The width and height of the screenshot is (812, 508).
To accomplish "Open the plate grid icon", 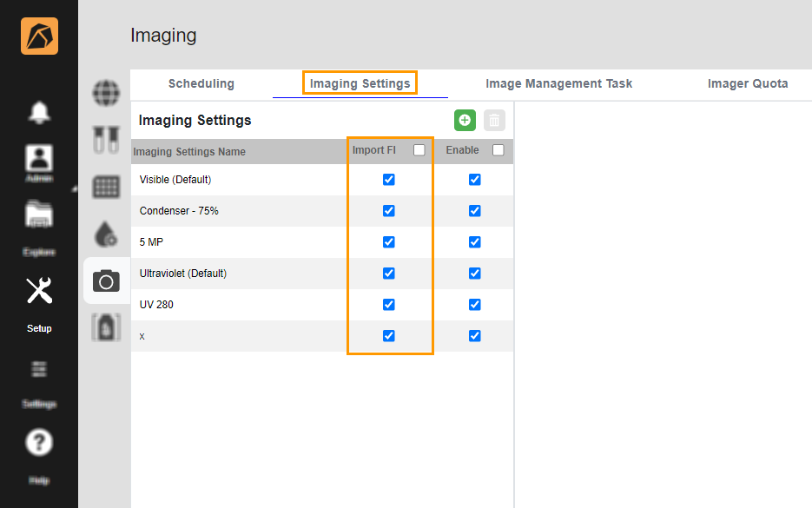I will click(106, 187).
